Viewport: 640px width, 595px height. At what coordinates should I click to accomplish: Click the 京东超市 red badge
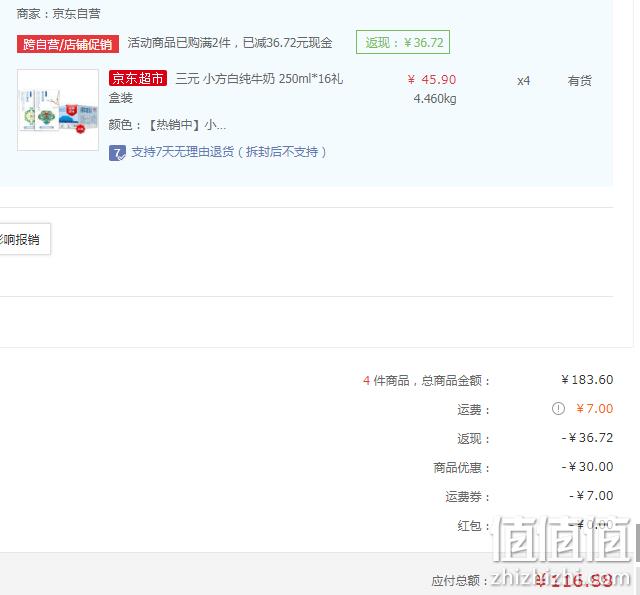pos(138,78)
